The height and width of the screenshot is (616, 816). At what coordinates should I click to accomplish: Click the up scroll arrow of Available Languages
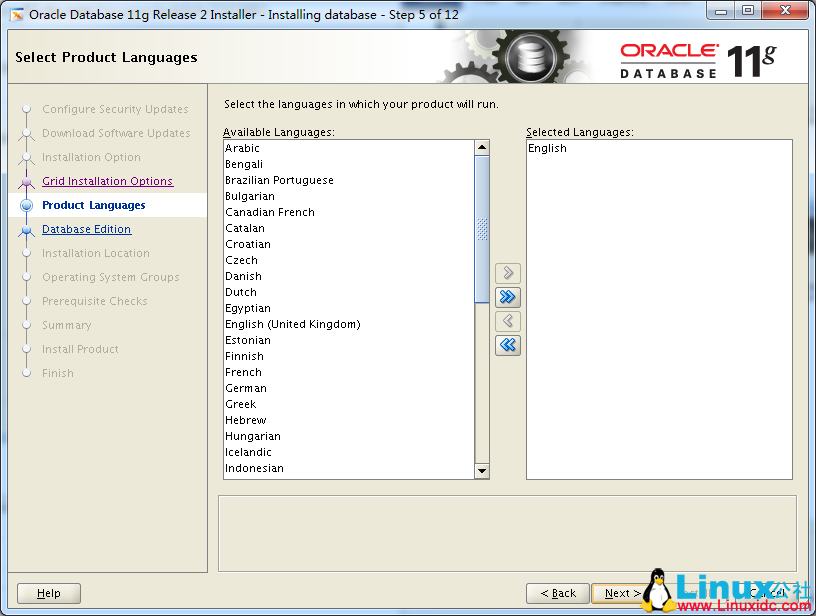(x=481, y=146)
